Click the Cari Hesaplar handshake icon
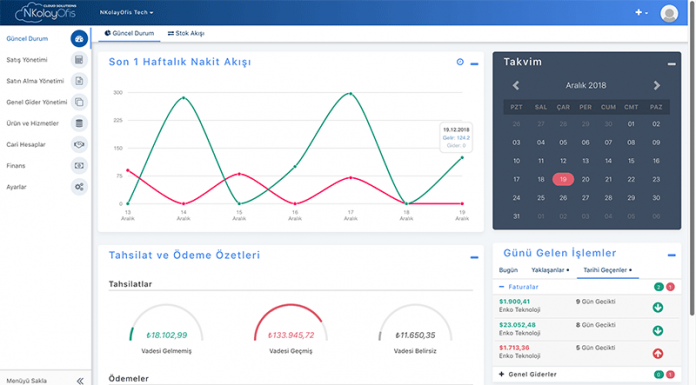This screenshot has height=385, width=696. [x=79, y=144]
